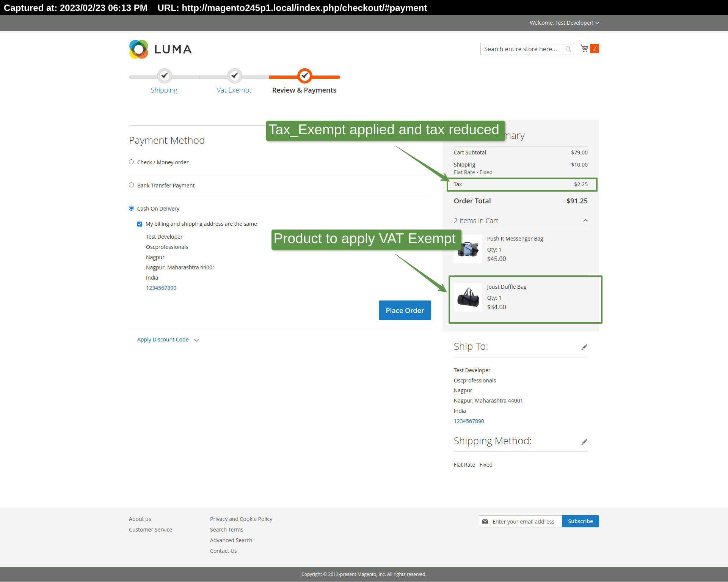This screenshot has width=728, height=582.
Task: Click the Subscribe button for email
Action: click(x=580, y=521)
